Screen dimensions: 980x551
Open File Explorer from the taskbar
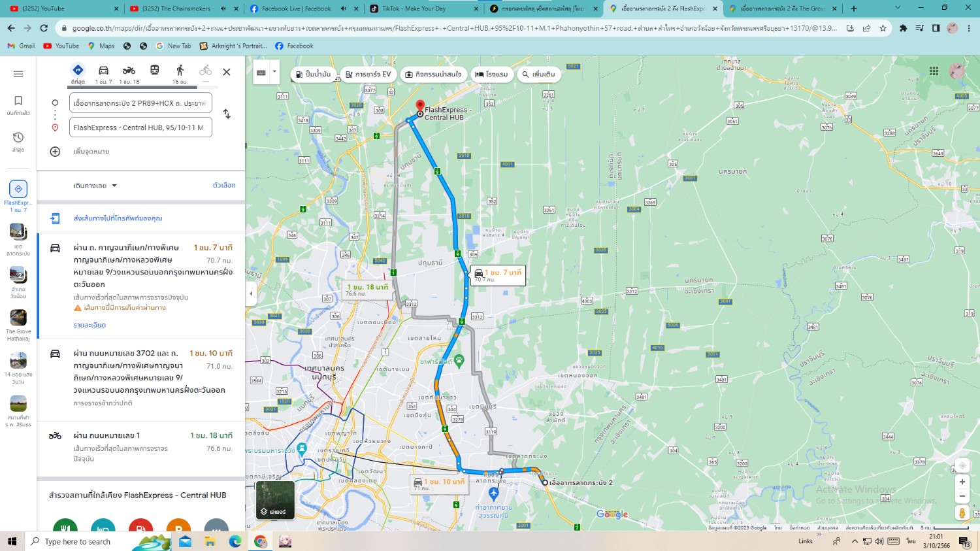click(x=210, y=541)
